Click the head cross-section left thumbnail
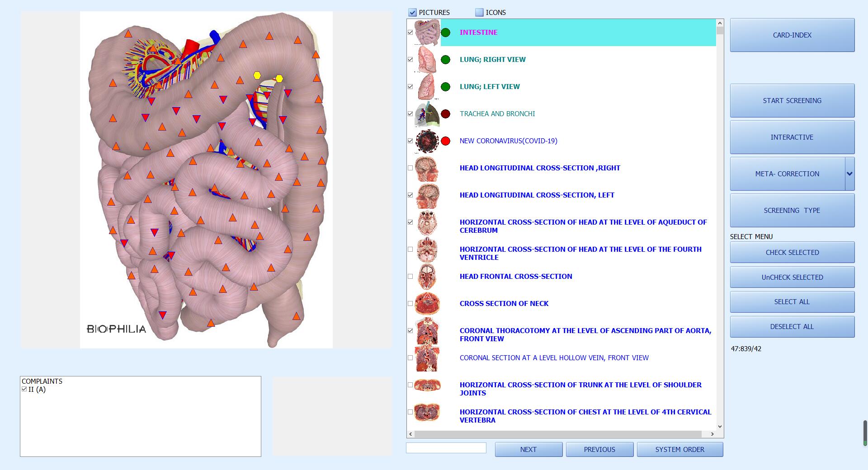 coord(427,195)
